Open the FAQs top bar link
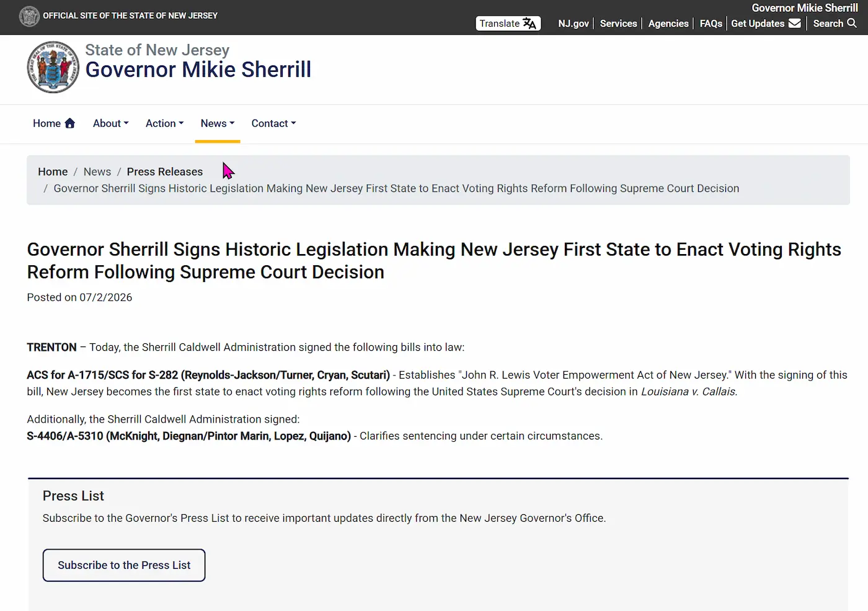This screenshot has height=611, width=868. (711, 24)
